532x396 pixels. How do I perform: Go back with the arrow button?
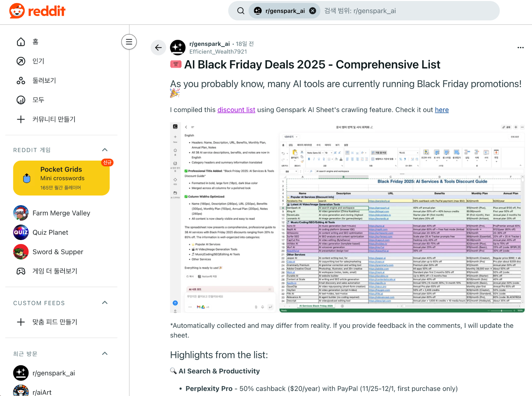coord(158,48)
